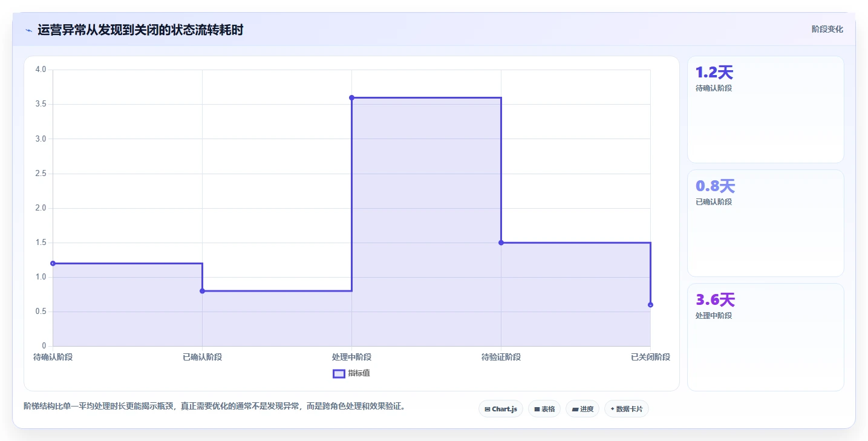Click the 3.6天 value text
The height and width of the screenshot is (441, 868).
click(716, 300)
